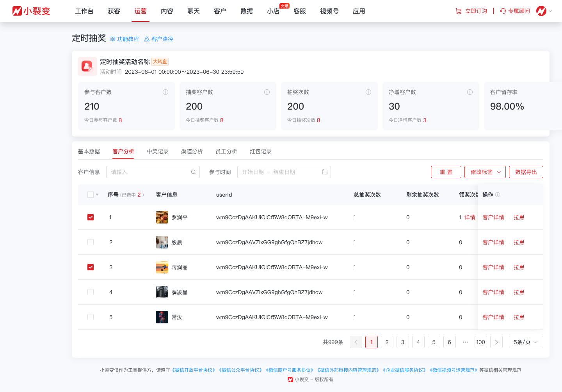The image size is (562, 392).
Task: Open the user avatar menu in header
Action: (x=541, y=11)
